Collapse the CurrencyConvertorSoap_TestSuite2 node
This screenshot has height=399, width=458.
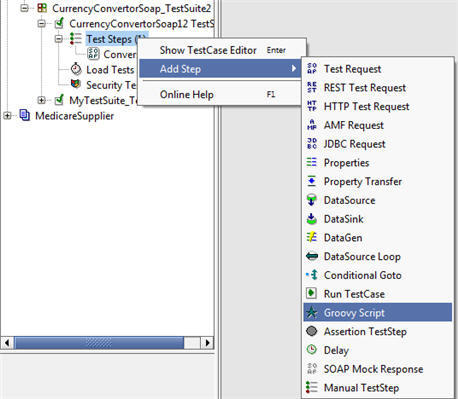25,8
